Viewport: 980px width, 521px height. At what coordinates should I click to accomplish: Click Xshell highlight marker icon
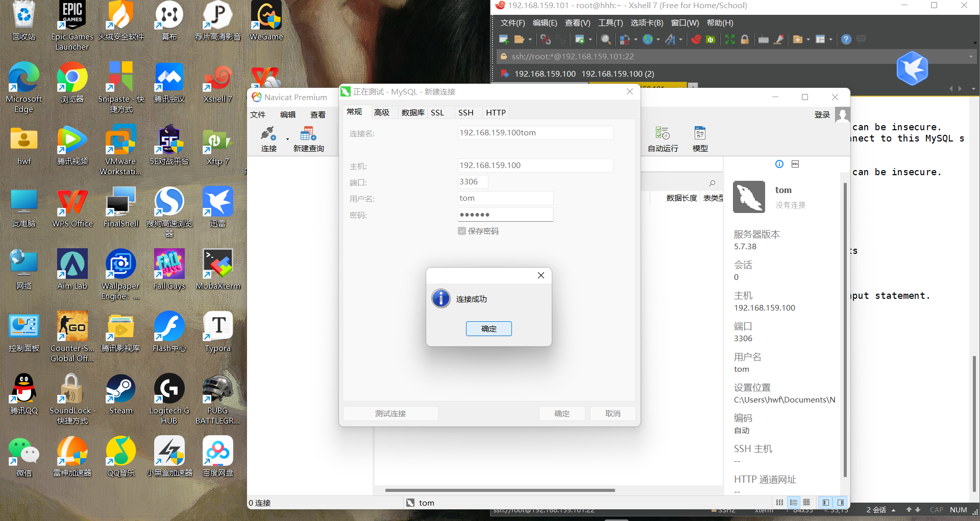[x=778, y=39]
